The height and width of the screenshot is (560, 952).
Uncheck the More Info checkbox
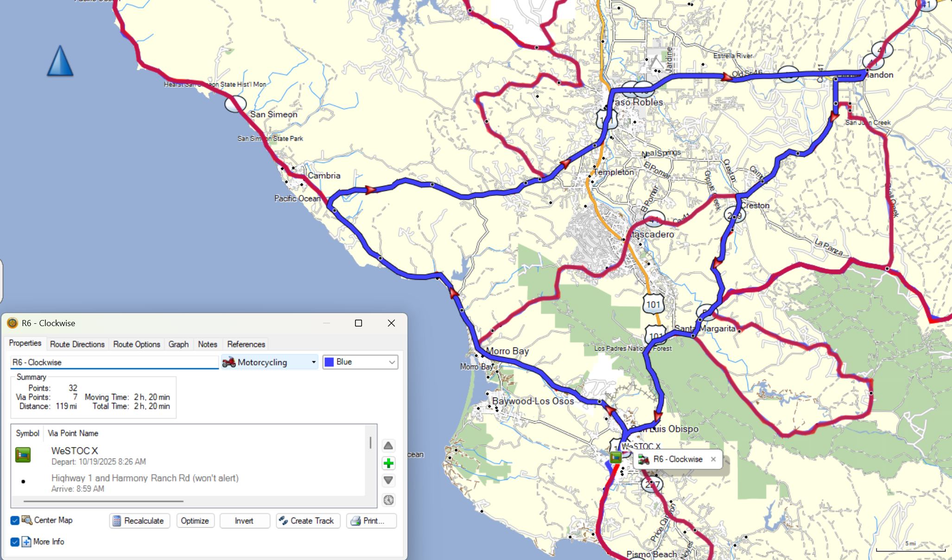click(x=15, y=541)
